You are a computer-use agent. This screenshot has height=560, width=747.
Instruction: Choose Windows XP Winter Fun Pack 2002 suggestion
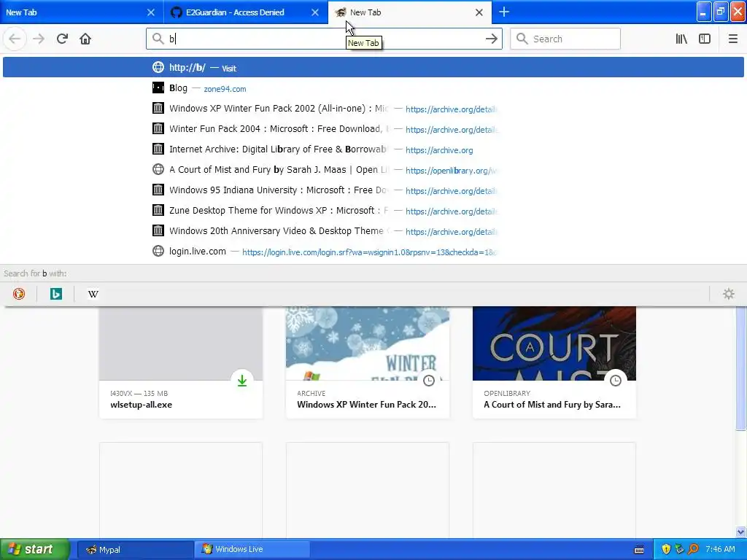pos(373,109)
